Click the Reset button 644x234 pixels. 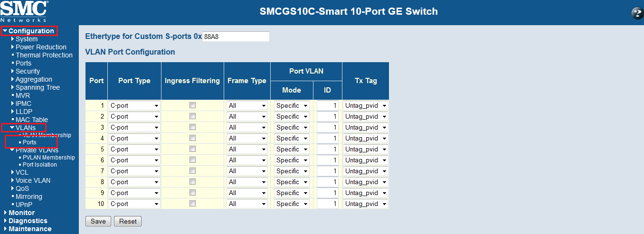click(x=128, y=221)
